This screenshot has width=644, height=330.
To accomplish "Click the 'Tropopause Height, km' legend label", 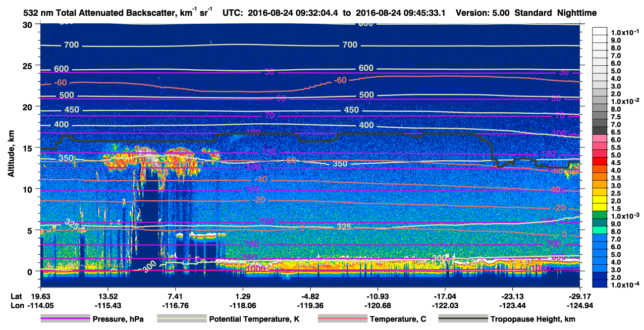I will [x=533, y=319].
